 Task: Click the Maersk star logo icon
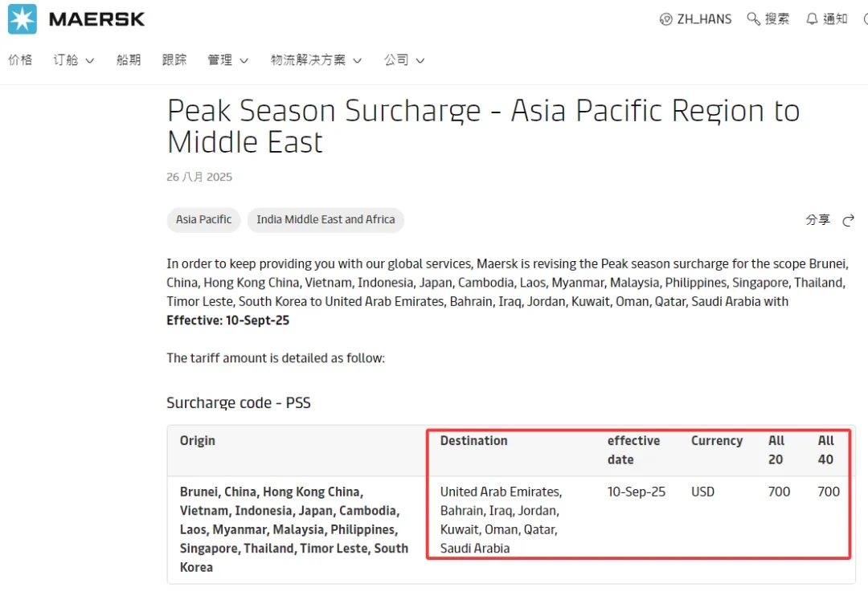[23, 19]
